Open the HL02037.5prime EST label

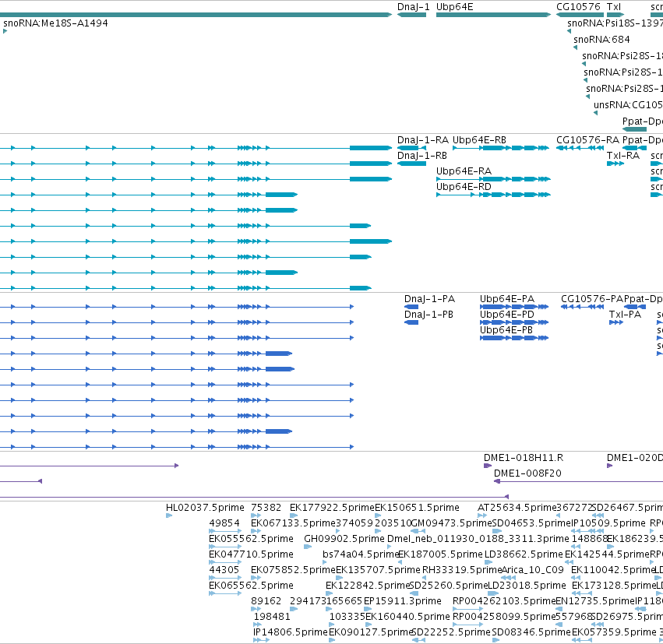tap(205, 508)
